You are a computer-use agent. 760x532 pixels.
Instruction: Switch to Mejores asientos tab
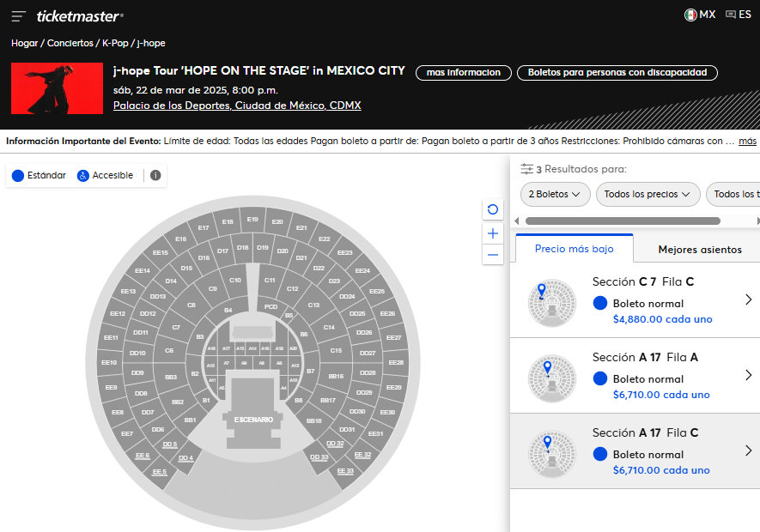(x=699, y=250)
